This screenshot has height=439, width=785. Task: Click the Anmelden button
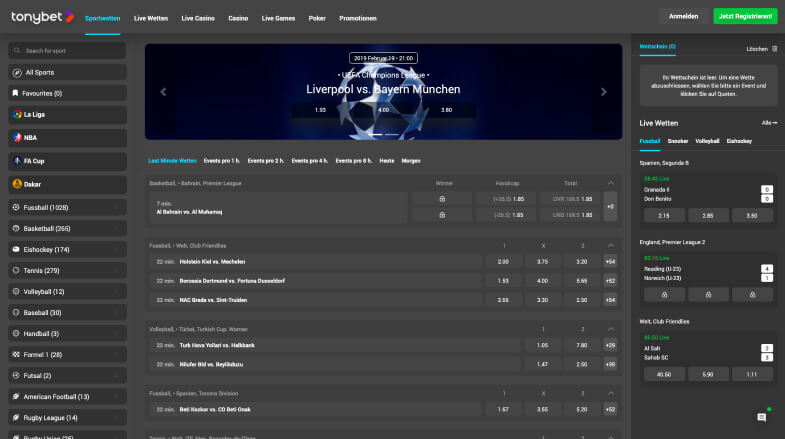[683, 17]
